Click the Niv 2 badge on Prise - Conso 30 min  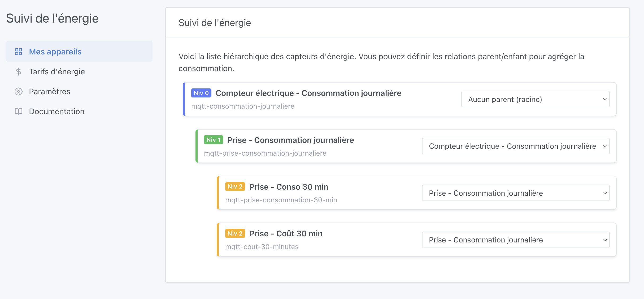point(235,186)
